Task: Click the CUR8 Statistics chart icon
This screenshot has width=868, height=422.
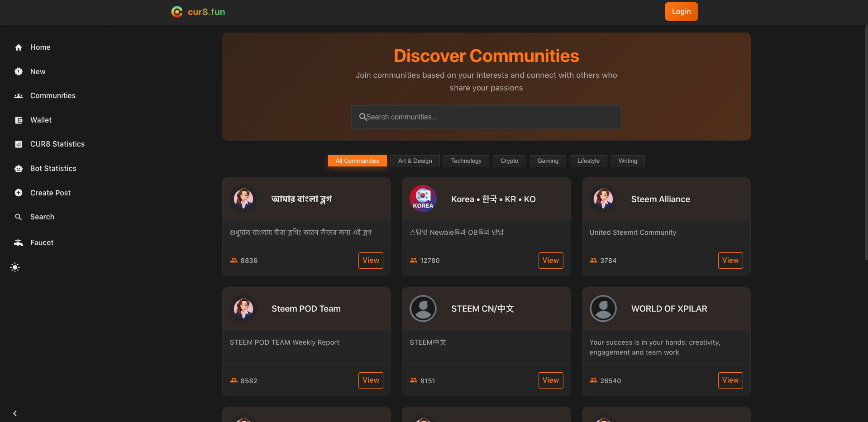Action: 19,144
